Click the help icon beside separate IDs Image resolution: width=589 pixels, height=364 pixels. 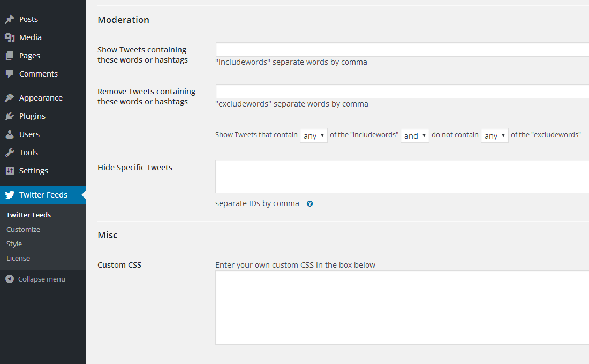[309, 204]
